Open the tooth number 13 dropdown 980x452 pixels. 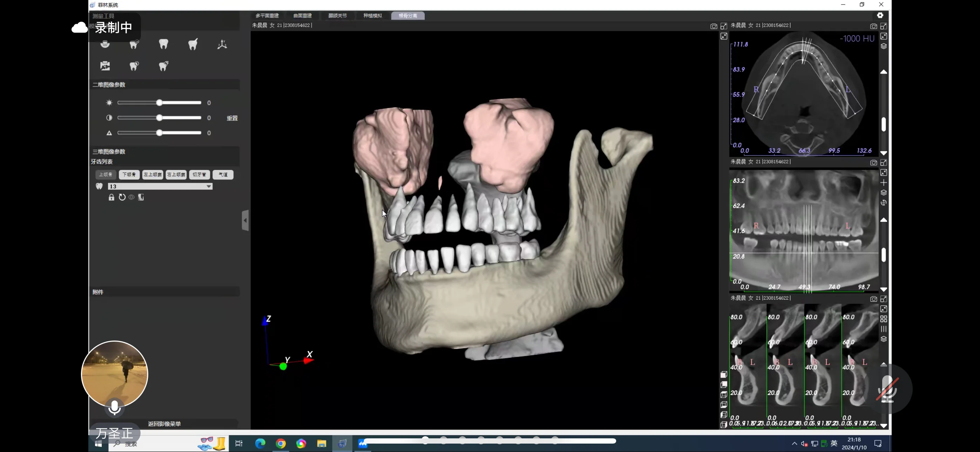tap(209, 186)
